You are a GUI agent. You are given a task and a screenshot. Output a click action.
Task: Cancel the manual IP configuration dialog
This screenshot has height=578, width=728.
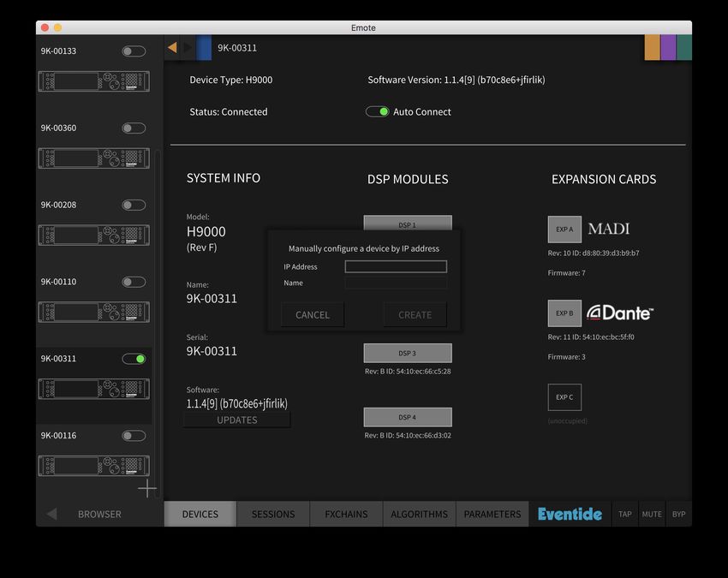[313, 315]
